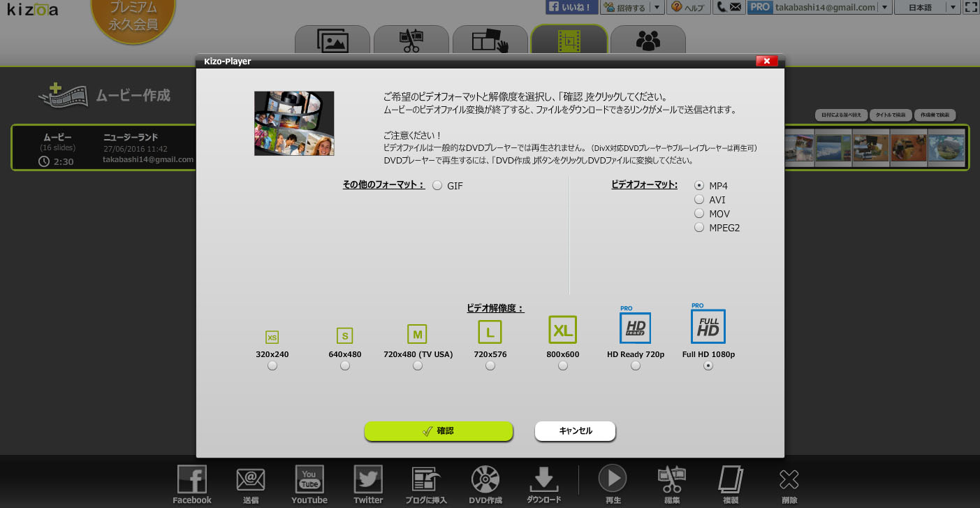The width and height of the screenshot is (980, 508).
Task: Click the 送信 email send icon
Action: [x=251, y=480]
